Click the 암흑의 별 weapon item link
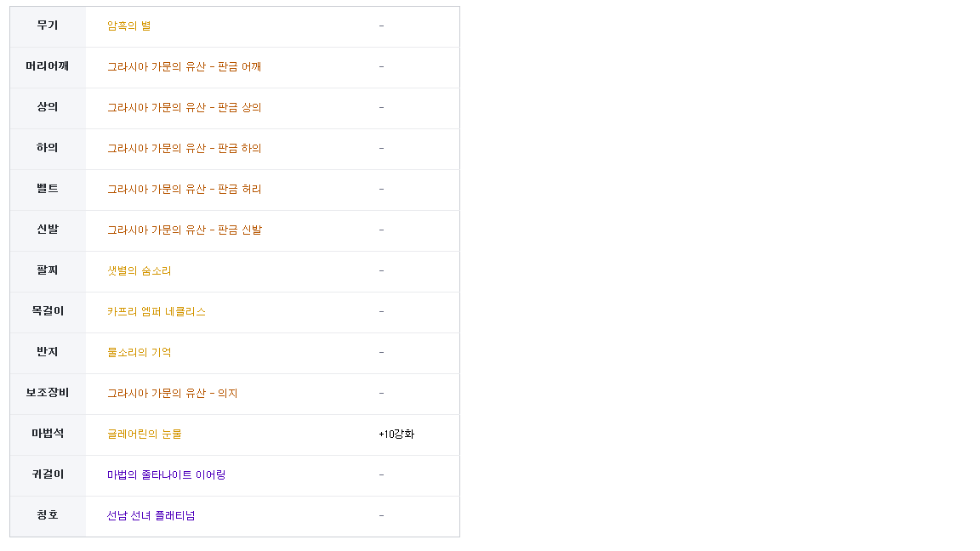This screenshot has height=551, width=980. click(128, 26)
